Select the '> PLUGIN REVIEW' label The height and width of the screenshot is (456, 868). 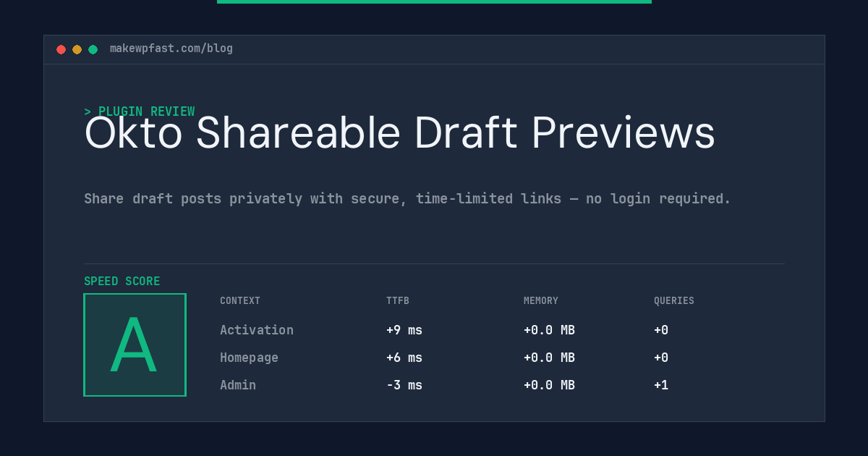140,111
